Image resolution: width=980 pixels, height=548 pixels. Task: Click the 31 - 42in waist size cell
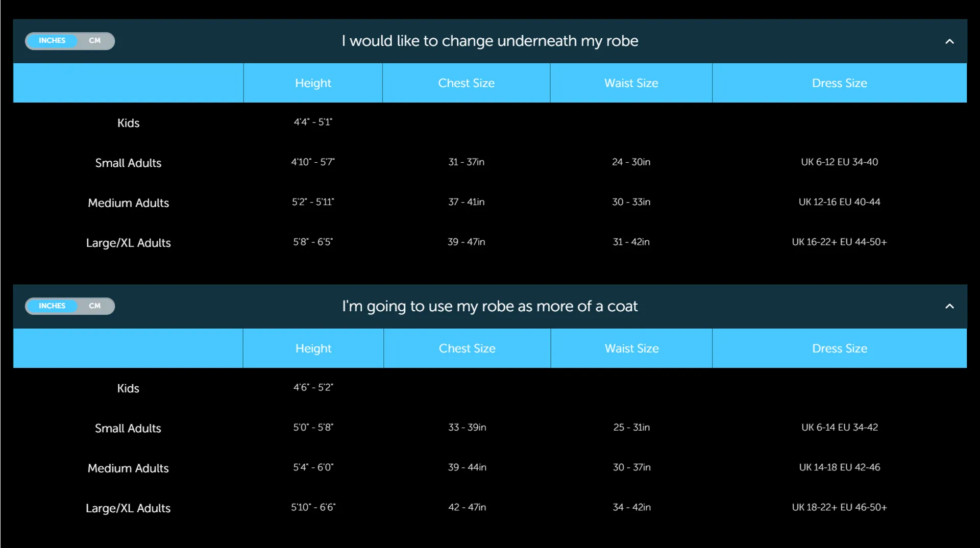(x=631, y=242)
